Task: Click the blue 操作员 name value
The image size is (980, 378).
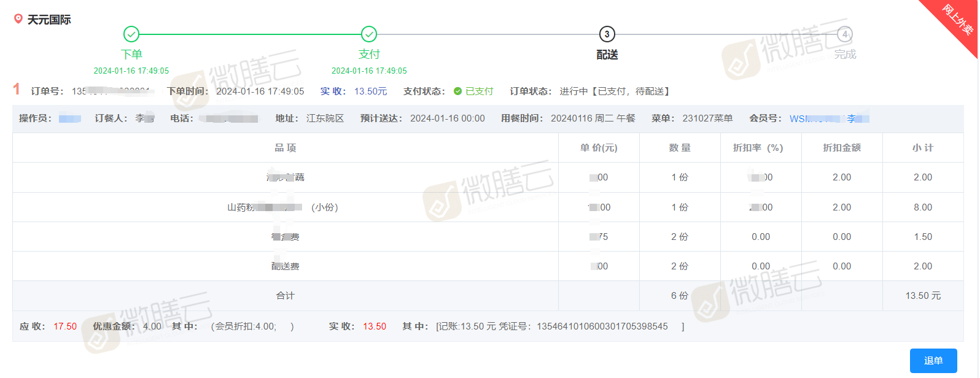Action: tap(70, 118)
